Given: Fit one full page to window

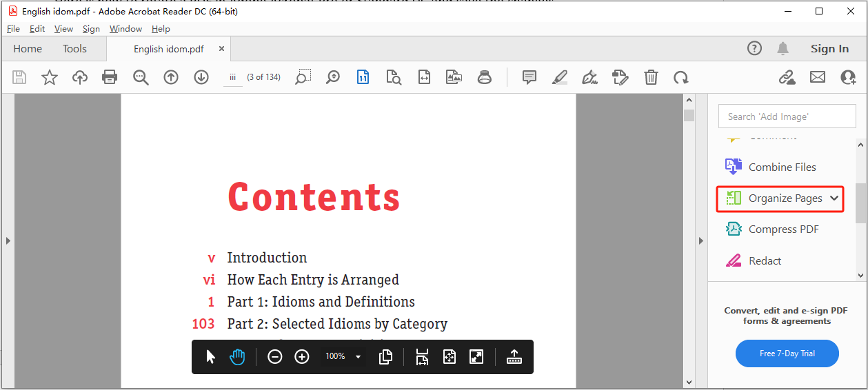Looking at the screenshot, I should [450, 357].
